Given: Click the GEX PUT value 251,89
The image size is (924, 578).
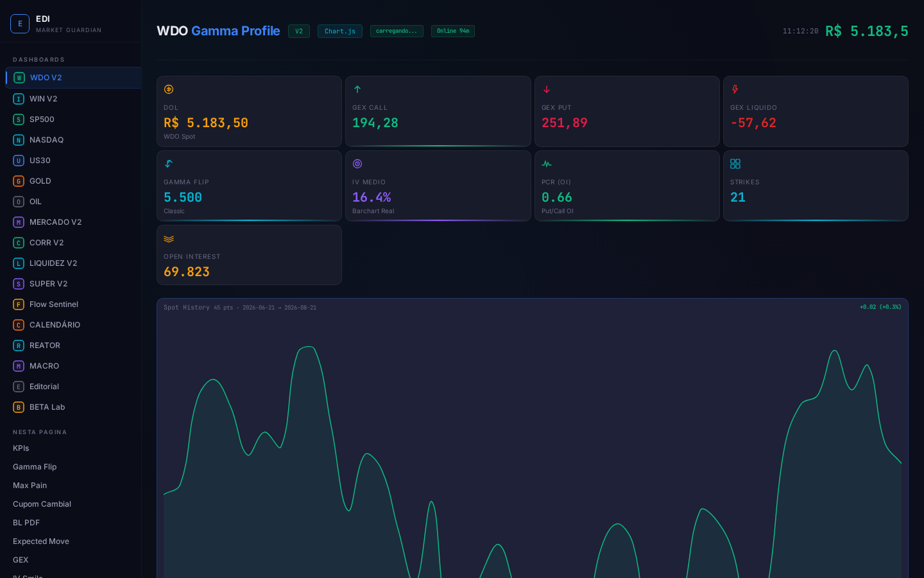Looking at the screenshot, I should click(565, 123).
